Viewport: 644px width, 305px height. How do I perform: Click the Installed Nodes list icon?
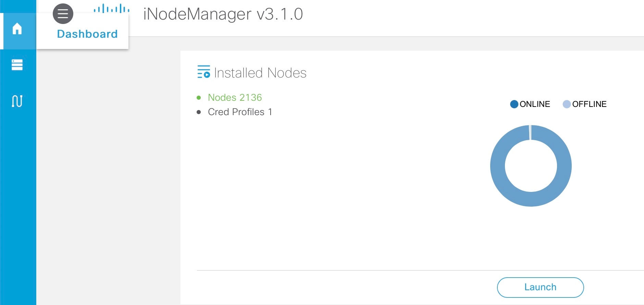pyautogui.click(x=203, y=72)
